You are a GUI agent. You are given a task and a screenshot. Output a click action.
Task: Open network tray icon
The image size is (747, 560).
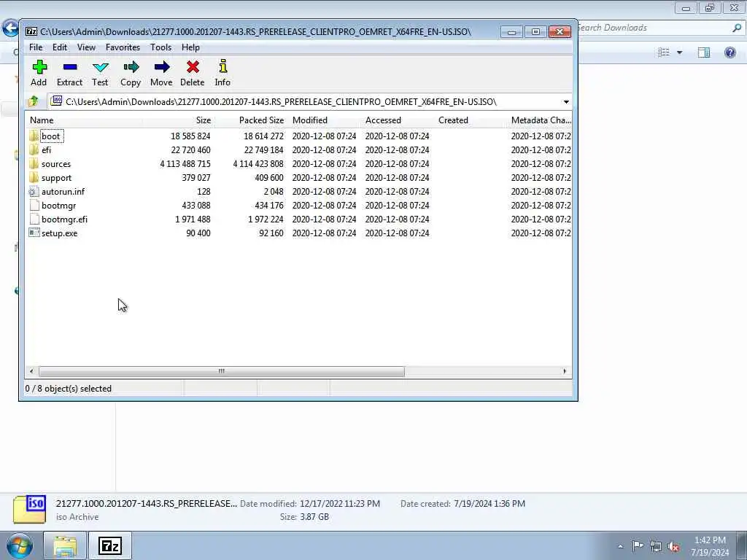pyautogui.click(x=656, y=546)
